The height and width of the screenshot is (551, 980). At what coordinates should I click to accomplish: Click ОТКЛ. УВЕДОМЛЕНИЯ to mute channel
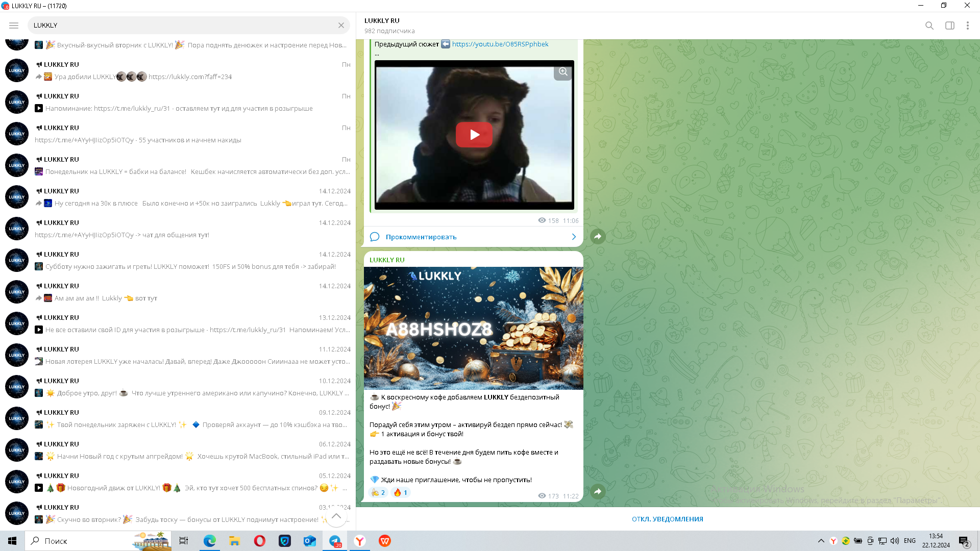click(x=667, y=519)
